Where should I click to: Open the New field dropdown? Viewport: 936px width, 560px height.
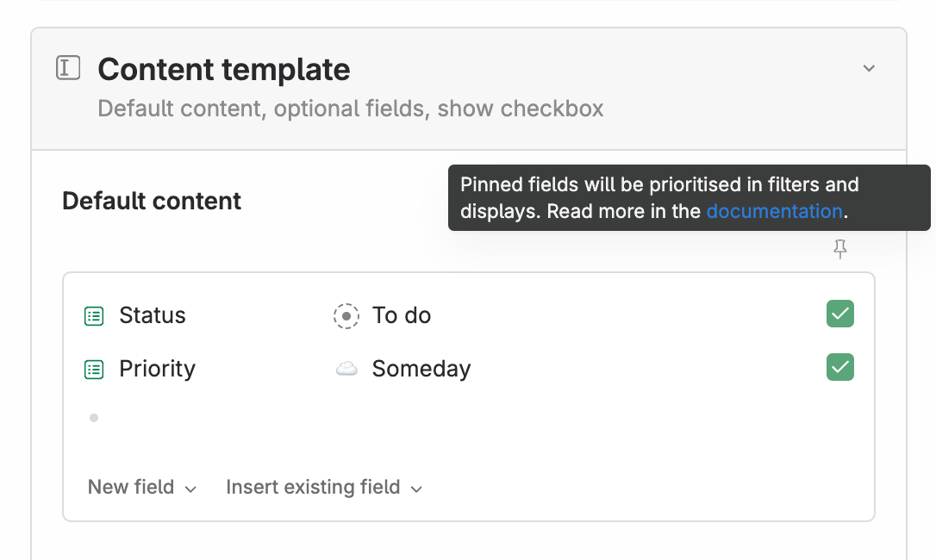[142, 488]
